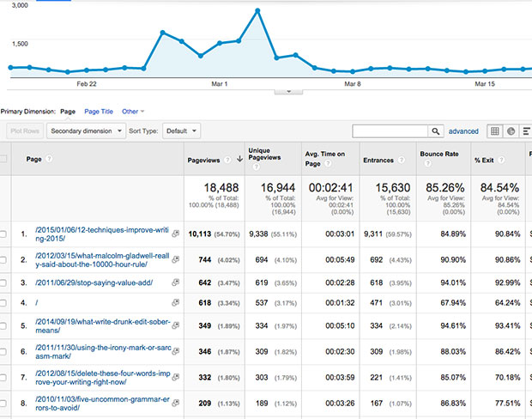
Task: Check the row 1 checkbox for 12-techniques page
Action: [x=3, y=234]
